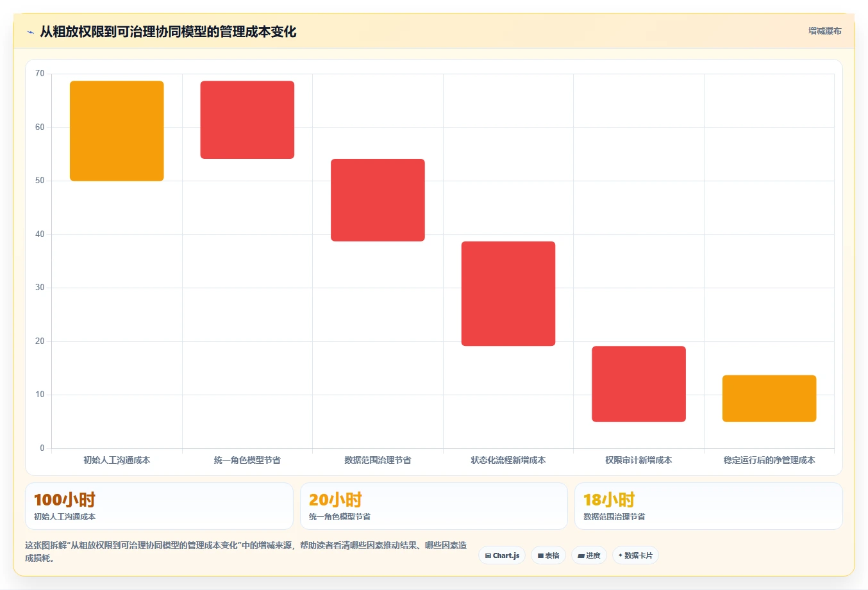The width and height of the screenshot is (868, 590).
Task: Select the orange 初始人工沟通成本 bar
Action: point(117,131)
